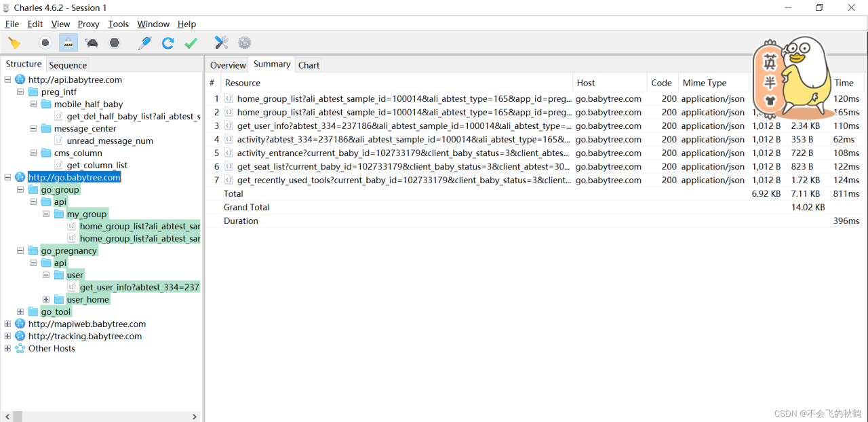Image resolution: width=868 pixels, height=422 pixels.
Task: Click the Other Hosts icon
Action: tap(20, 348)
